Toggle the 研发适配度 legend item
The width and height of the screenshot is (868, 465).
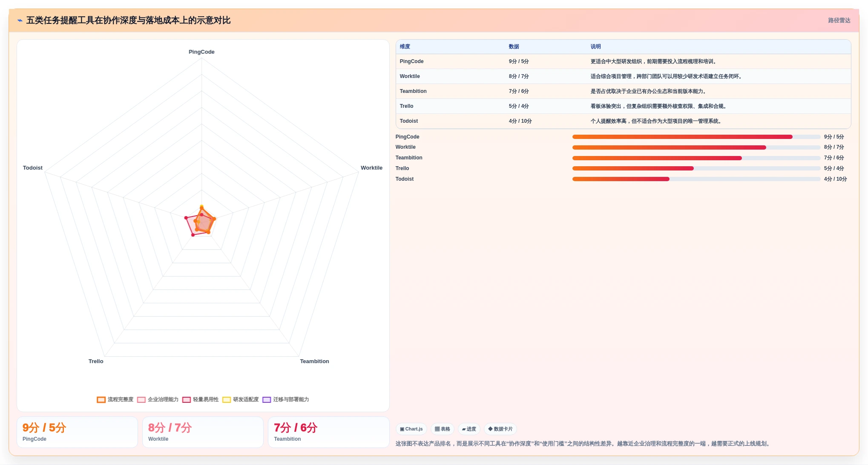pos(241,399)
